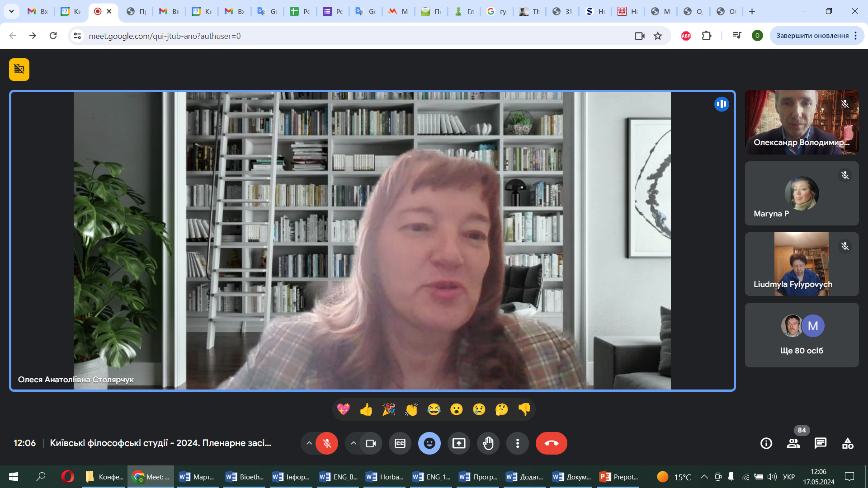Open the chat with everyone panel
The height and width of the screenshot is (488, 868).
821,443
